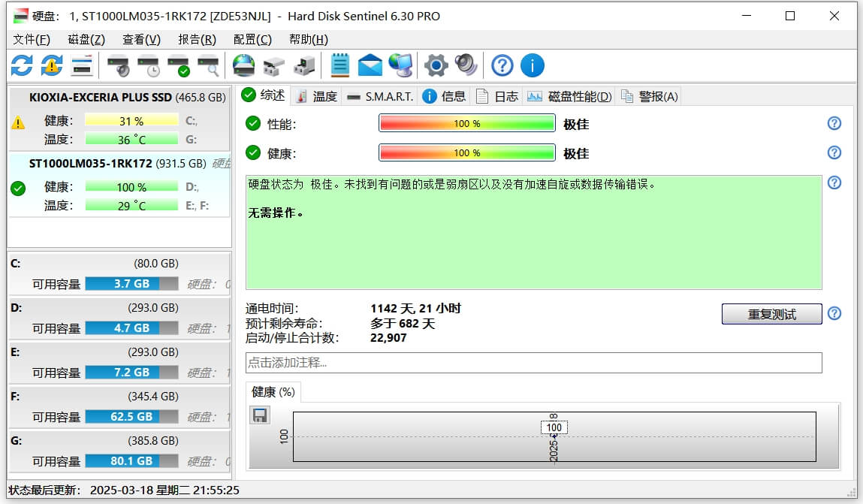Switch to the 温度 tab
This screenshot has height=504, width=863.
click(316, 96)
